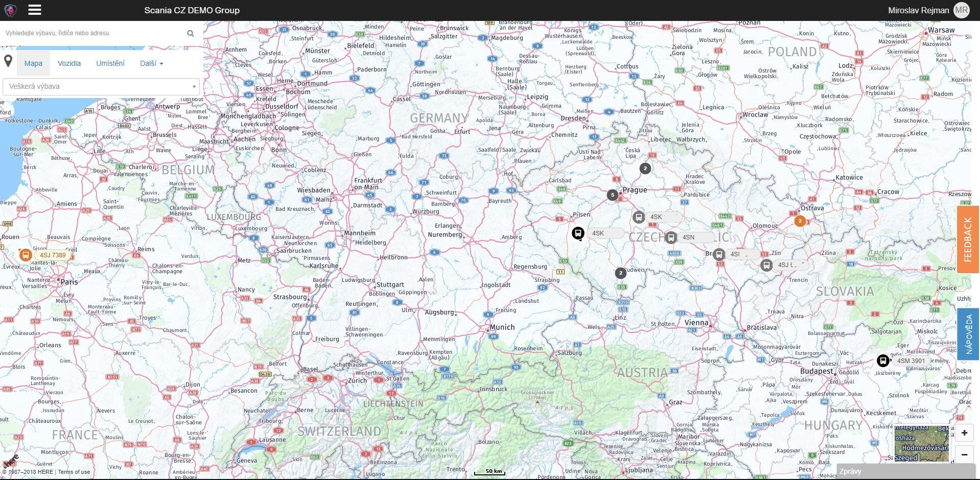Switch to the Vozidla tab
Screen dimensions: 980x480
[68, 63]
